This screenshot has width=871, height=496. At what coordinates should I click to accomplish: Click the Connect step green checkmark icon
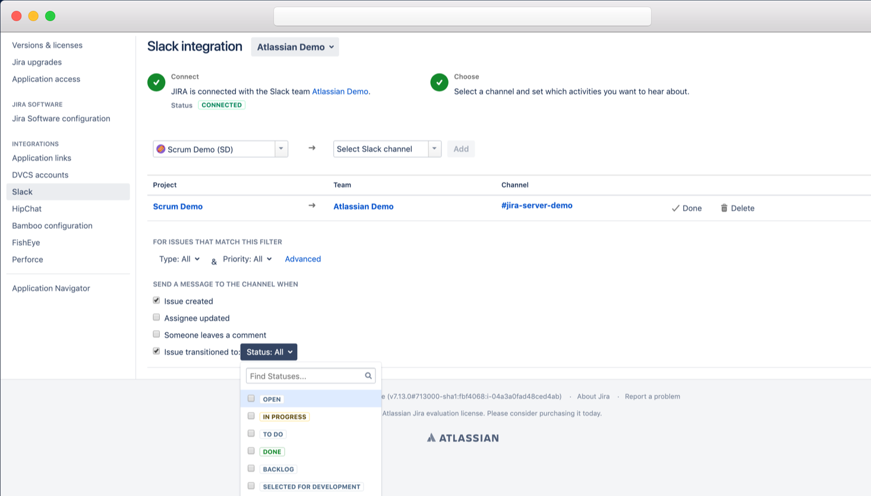pos(156,82)
